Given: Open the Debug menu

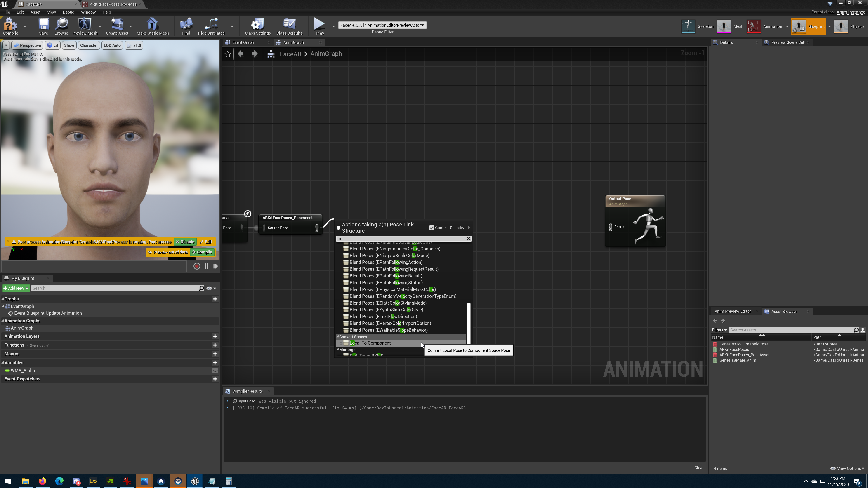Looking at the screenshot, I should pos(68,12).
